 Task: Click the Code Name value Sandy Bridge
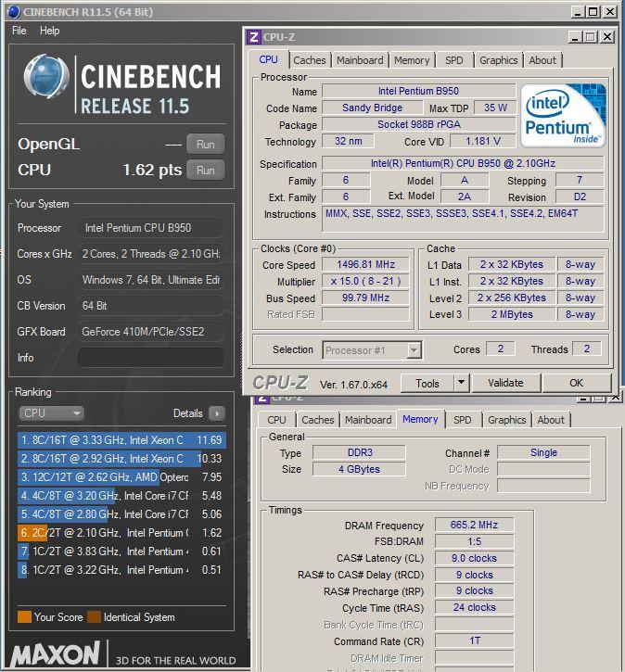(x=372, y=108)
